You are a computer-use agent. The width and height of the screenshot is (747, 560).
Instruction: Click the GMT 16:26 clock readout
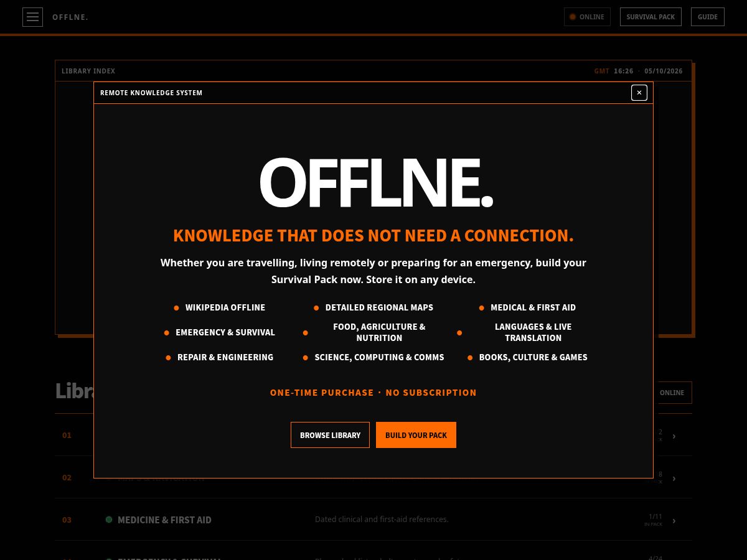point(614,71)
